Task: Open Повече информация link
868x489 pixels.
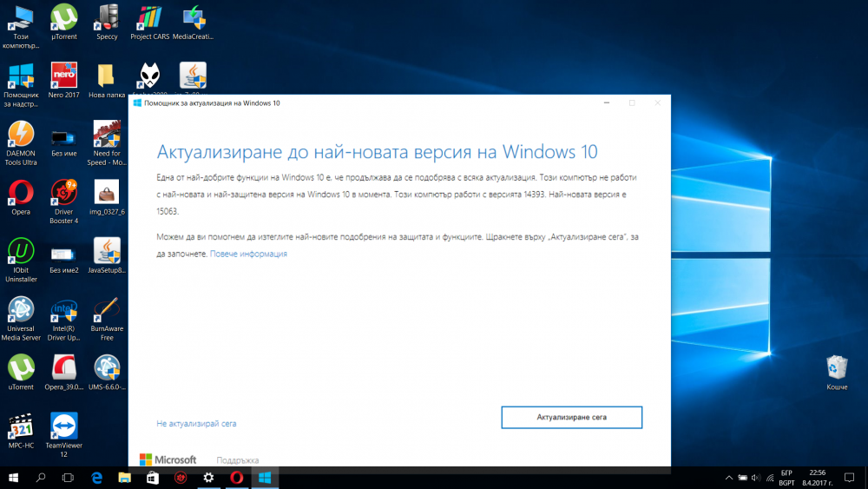Action: (248, 254)
